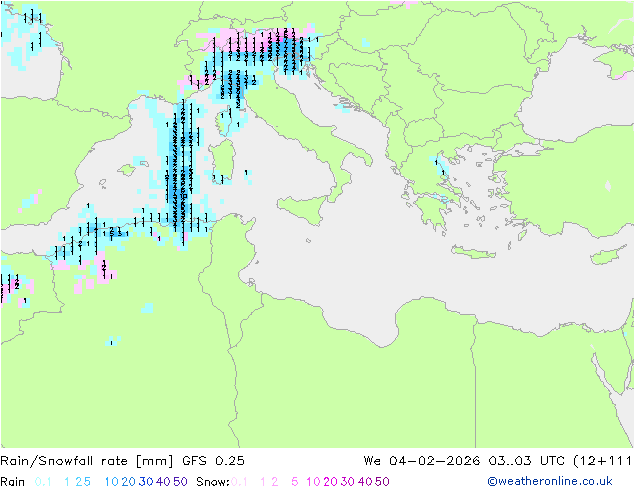Viewport: 634px width, 490px height.
Task: Select the snow legend value 10
Action: click(313, 482)
